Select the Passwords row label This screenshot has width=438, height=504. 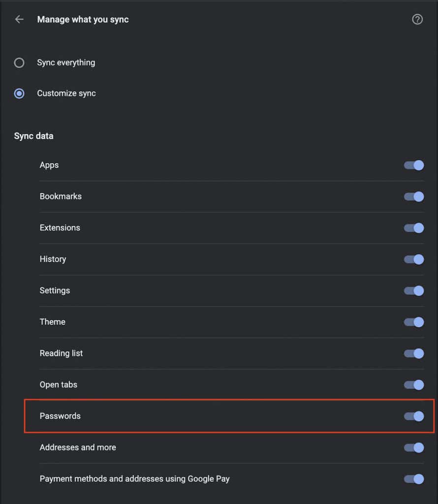coord(60,416)
